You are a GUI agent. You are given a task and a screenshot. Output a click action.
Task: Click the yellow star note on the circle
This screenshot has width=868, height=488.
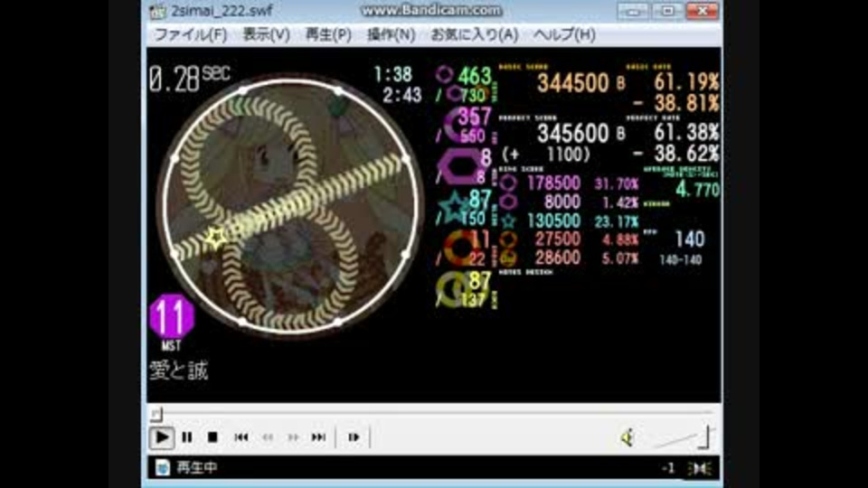tap(216, 238)
